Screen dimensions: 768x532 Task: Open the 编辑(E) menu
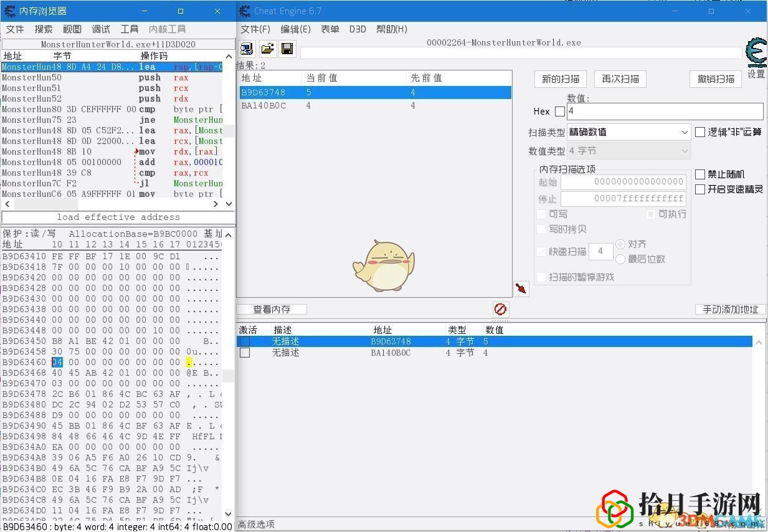(x=296, y=29)
